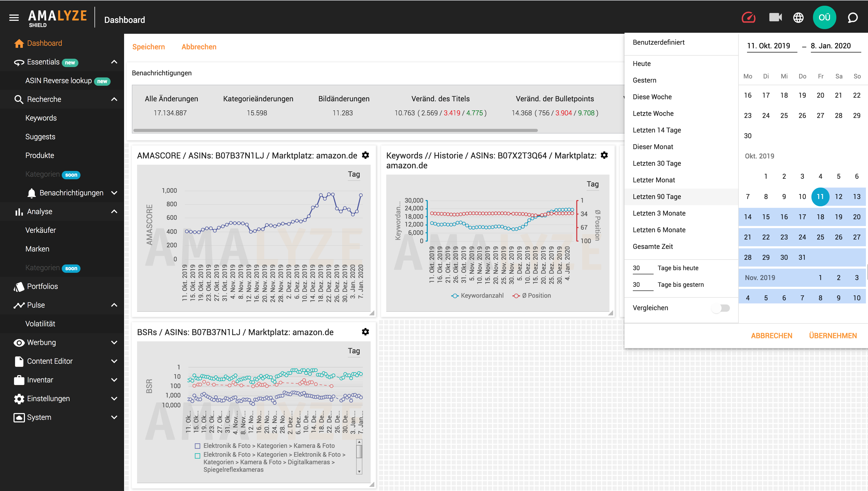Click the BSR legend scroll down arrow
The image size is (868, 491).
point(359,472)
